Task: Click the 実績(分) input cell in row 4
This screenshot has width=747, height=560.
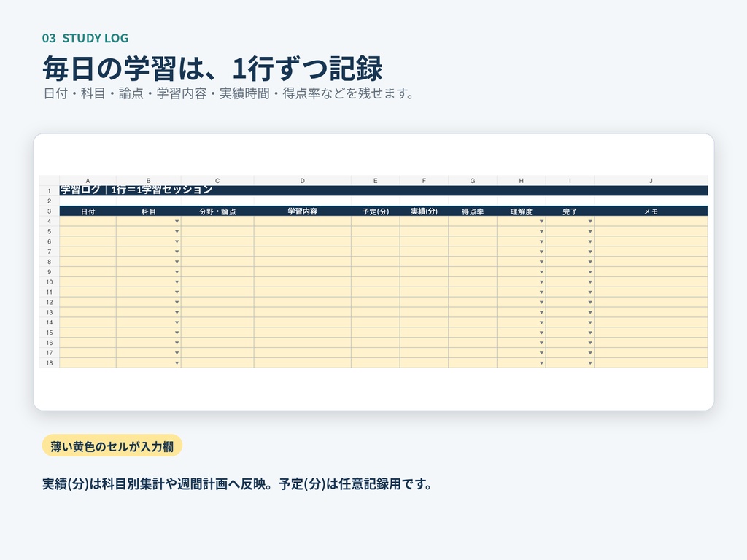Action: tap(424, 222)
